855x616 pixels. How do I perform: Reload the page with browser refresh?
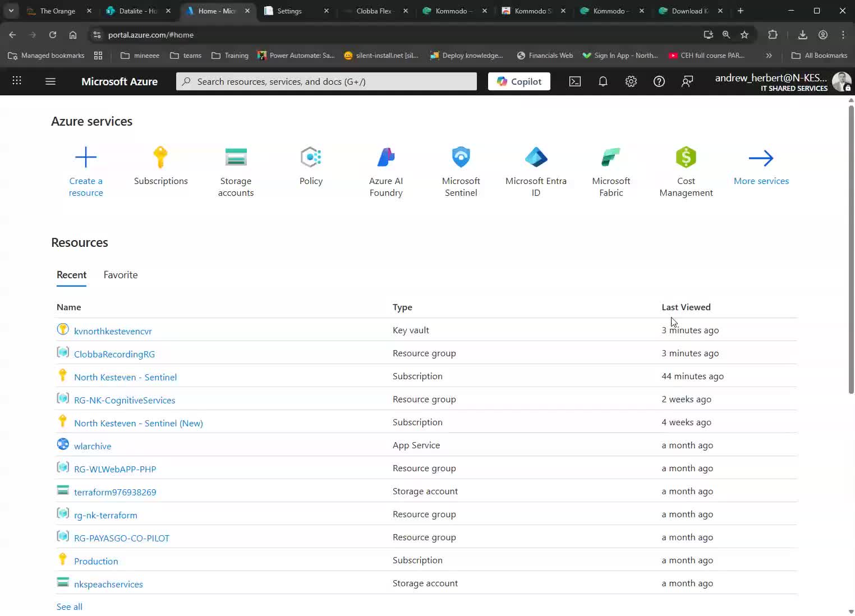coord(53,35)
